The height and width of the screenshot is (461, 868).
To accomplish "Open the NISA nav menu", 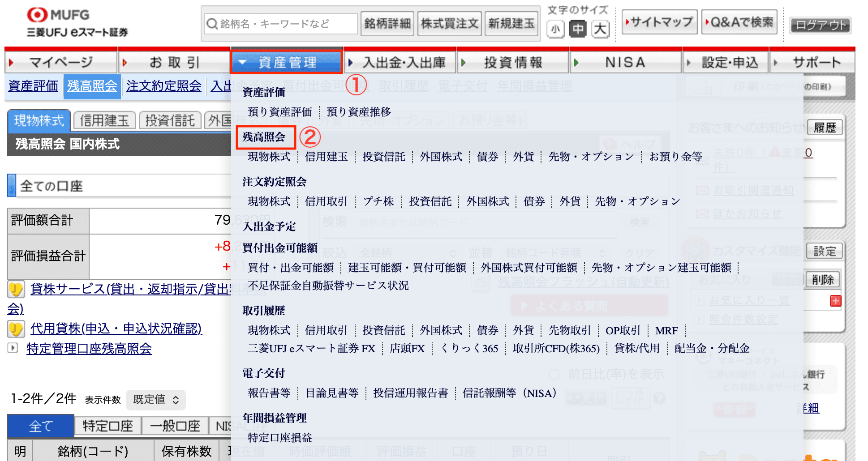I will pos(626,62).
